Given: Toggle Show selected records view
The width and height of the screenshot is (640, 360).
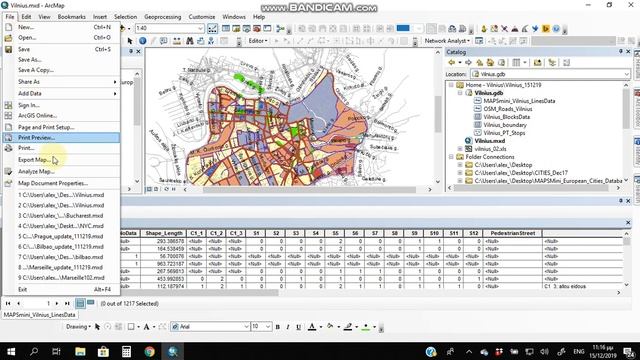Looking at the screenshot, I should (x=91, y=303).
